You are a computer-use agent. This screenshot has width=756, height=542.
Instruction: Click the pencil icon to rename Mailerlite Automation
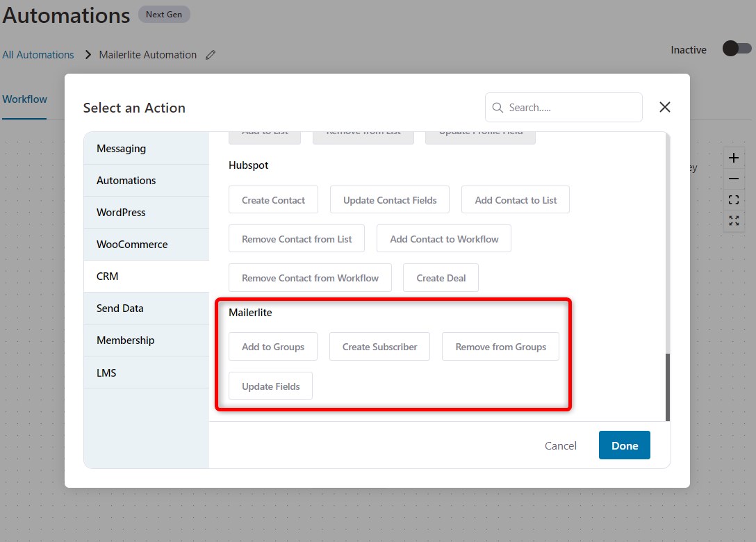[x=211, y=55]
